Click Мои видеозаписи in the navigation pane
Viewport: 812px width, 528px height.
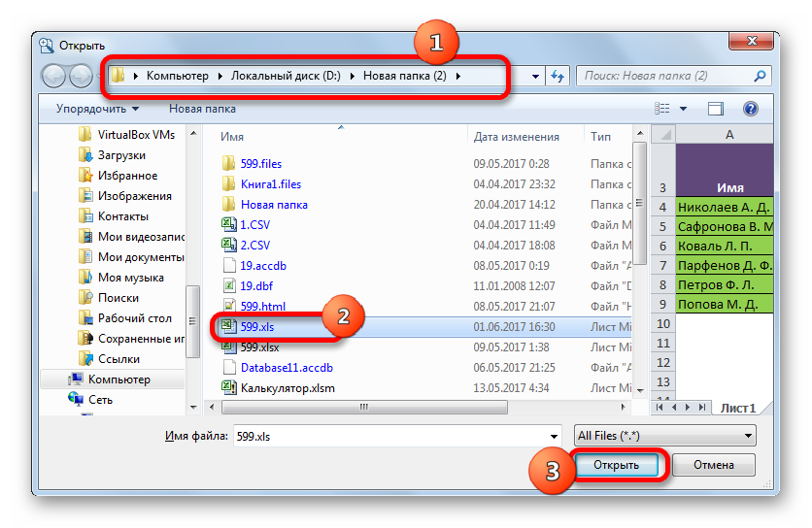[141, 237]
